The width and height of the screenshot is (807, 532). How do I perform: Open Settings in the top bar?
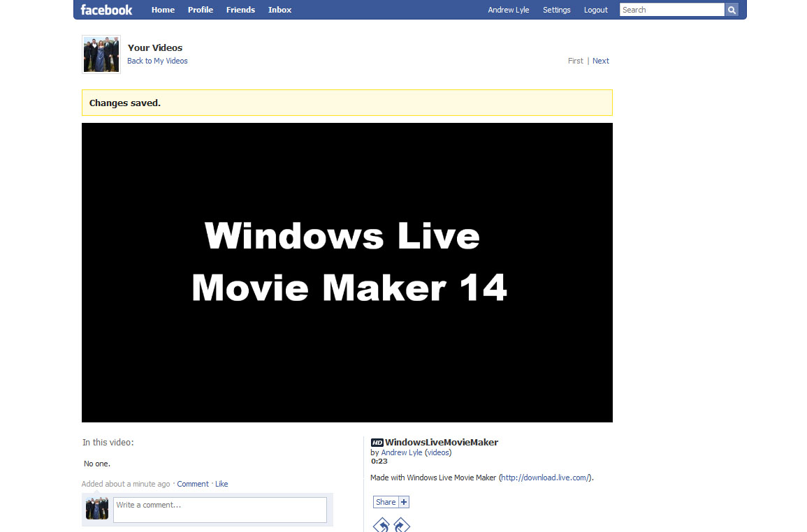coord(556,10)
